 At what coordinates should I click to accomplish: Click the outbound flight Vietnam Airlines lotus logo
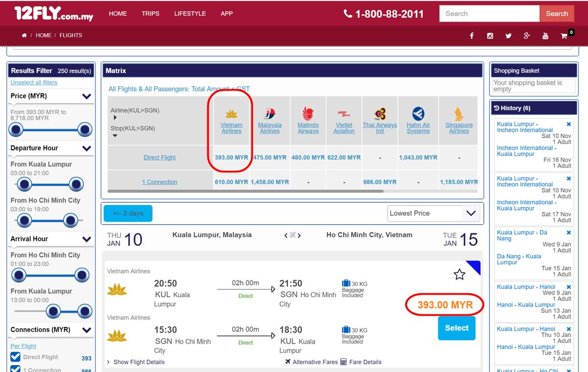coord(117,289)
